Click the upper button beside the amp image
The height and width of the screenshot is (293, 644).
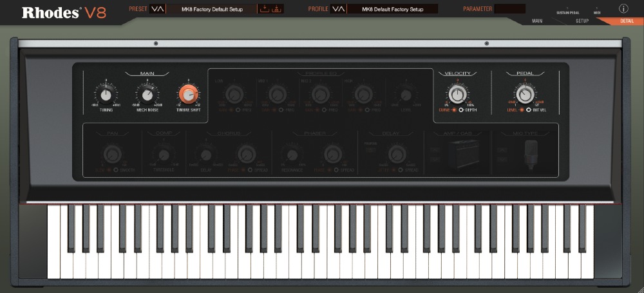point(435,149)
